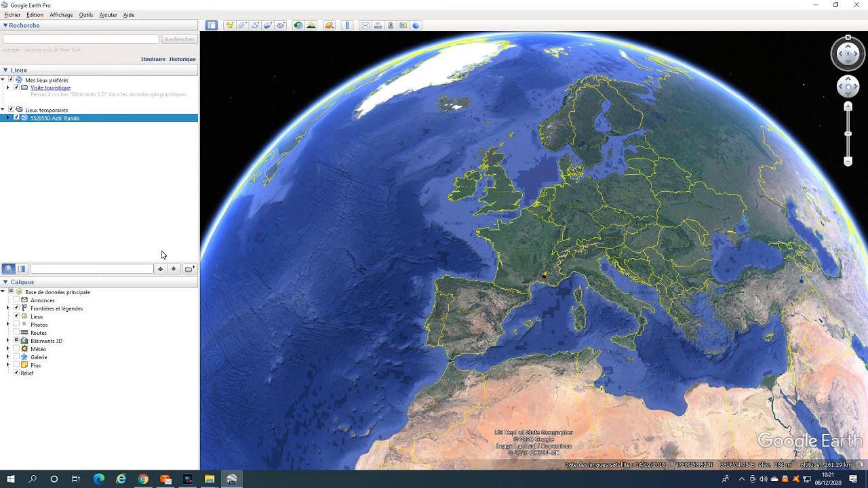
Task: Enable the Photos layer checkbox
Action: click(16, 325)
